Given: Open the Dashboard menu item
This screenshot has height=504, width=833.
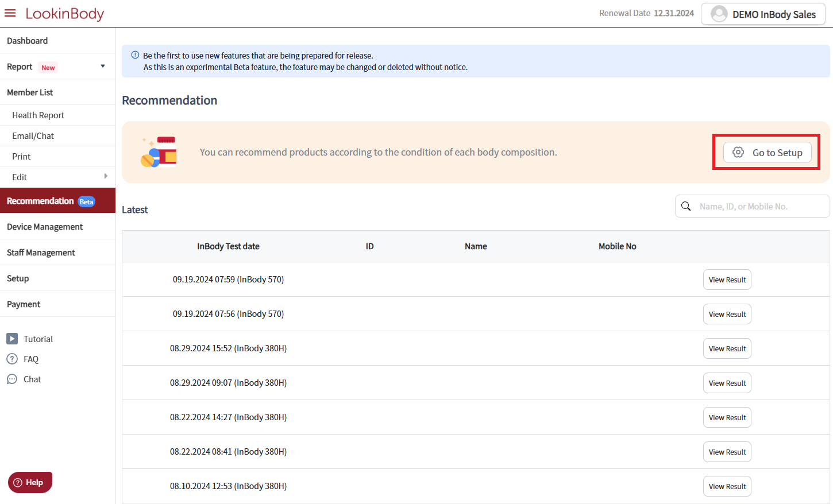Looking at the screenshot, I should 57,41.
